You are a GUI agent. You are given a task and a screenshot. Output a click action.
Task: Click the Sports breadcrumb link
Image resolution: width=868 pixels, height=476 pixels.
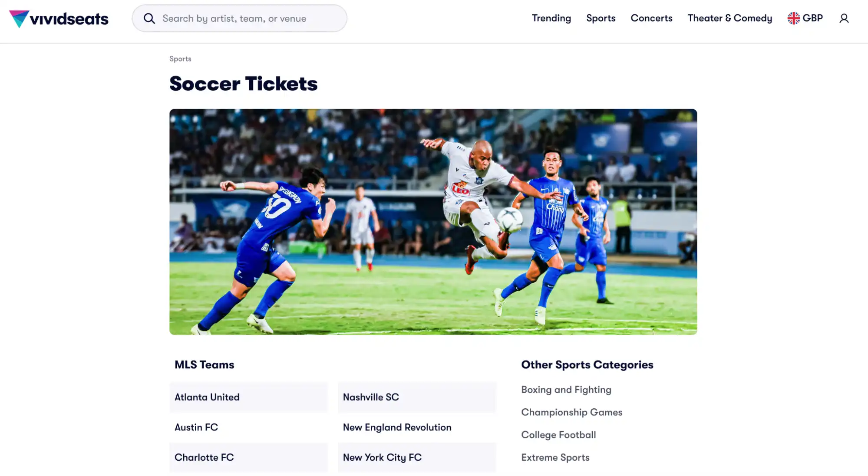pyautogui.click(x=180, y=59)
